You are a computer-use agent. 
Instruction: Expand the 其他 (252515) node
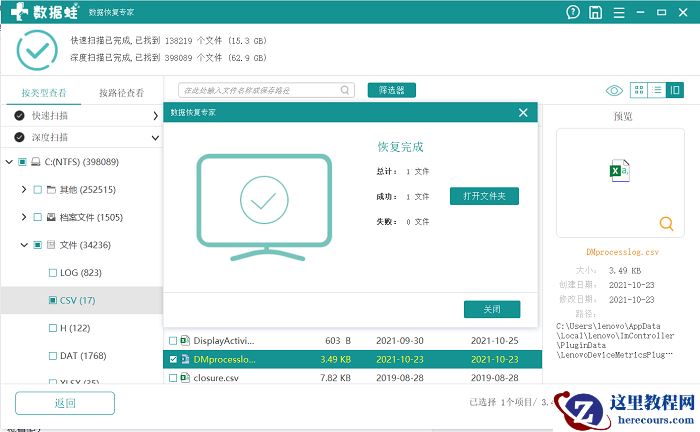[x=24, y=190]
